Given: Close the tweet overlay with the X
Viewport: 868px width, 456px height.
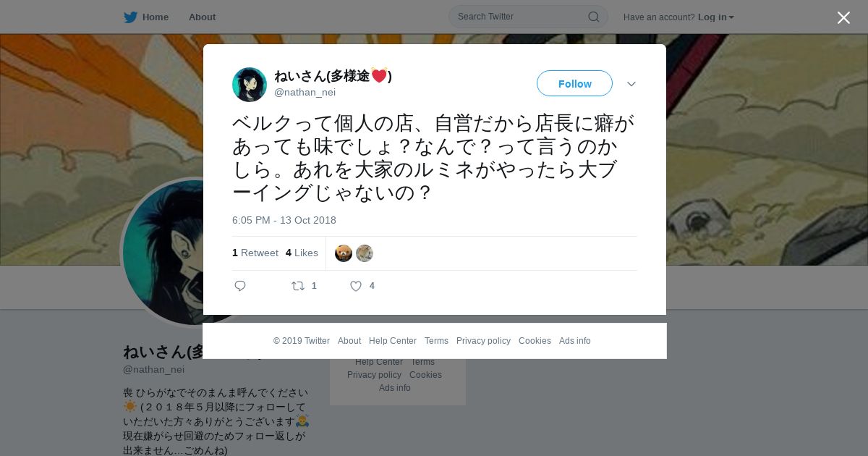Looking at the screenshot, I should [843, 17].
